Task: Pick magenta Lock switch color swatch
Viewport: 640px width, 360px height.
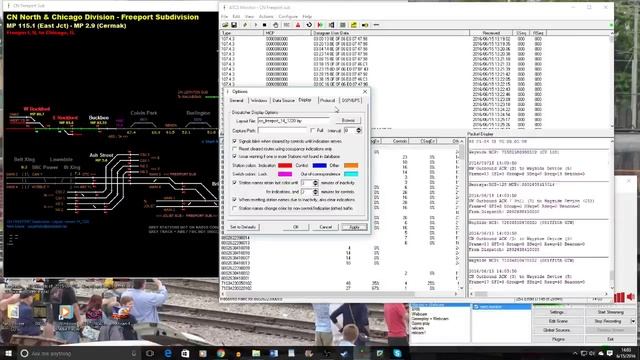Action: point(285,174)
